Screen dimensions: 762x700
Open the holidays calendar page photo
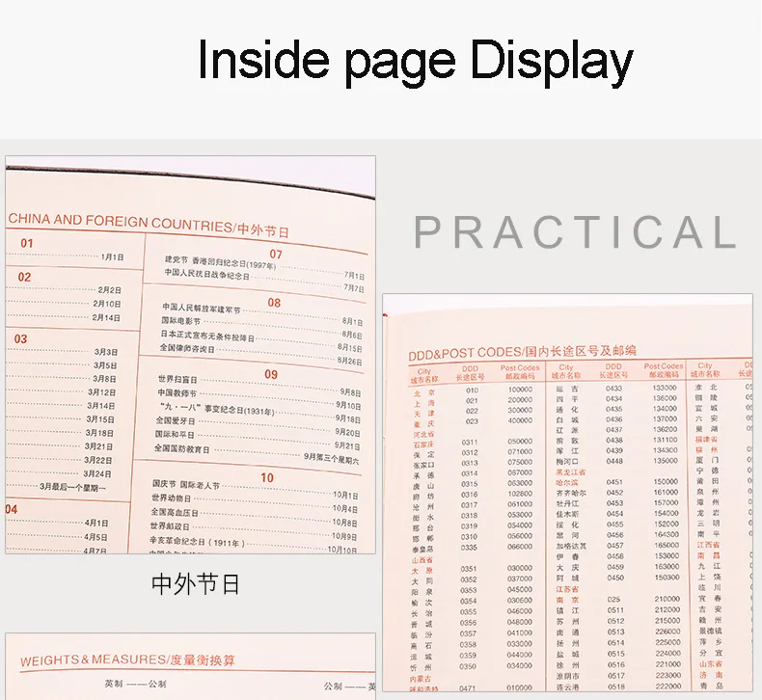tap(191, 355)
